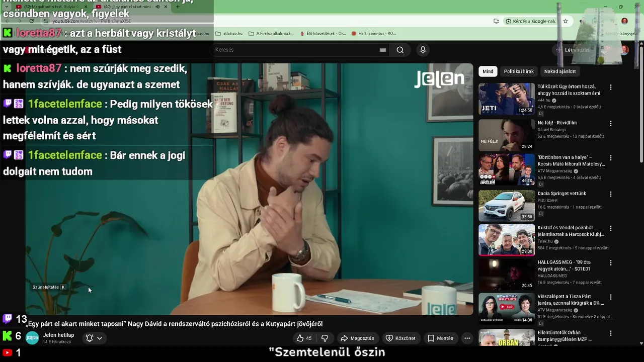
Task: Click the 'Megosztás' share button
Action: click(357, 338)
